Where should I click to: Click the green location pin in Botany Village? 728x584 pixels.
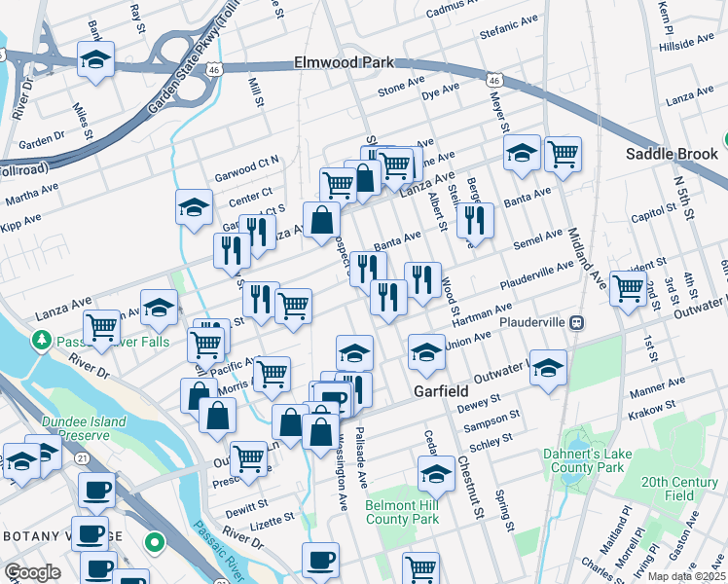(154, 542)
